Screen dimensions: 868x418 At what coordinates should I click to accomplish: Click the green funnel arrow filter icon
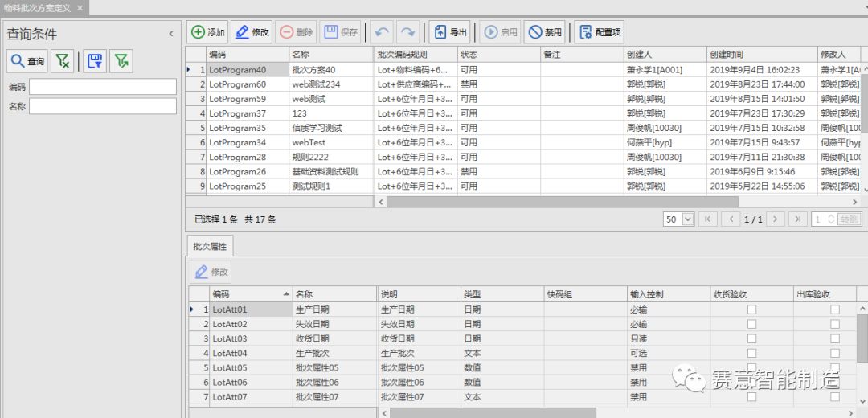pos(121,61)
